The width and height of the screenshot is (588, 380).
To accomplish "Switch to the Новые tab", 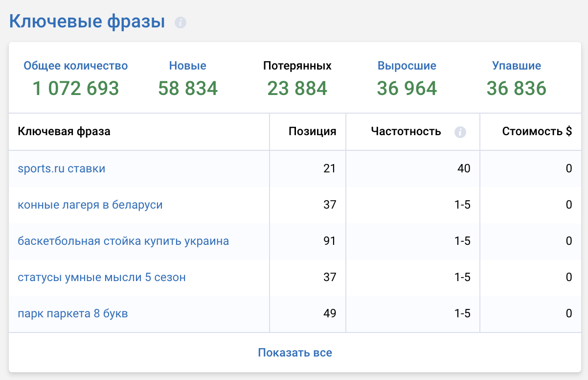I will tap(188, 66).
